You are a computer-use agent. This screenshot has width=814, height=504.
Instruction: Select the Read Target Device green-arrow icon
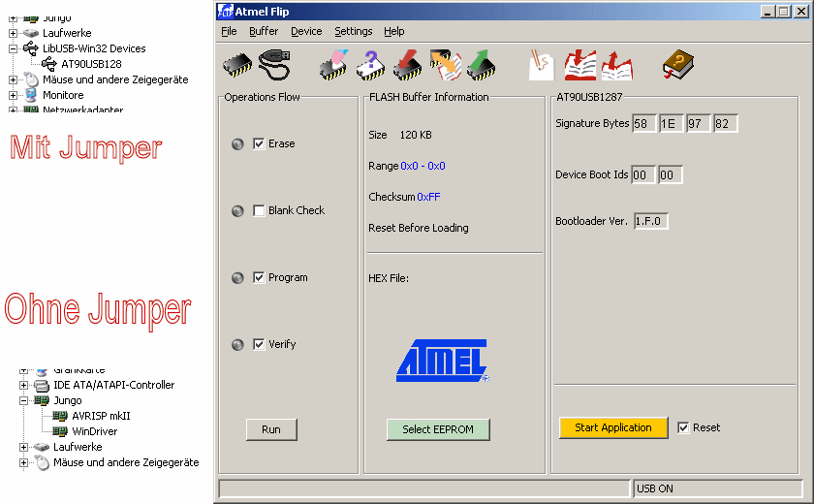481,65
